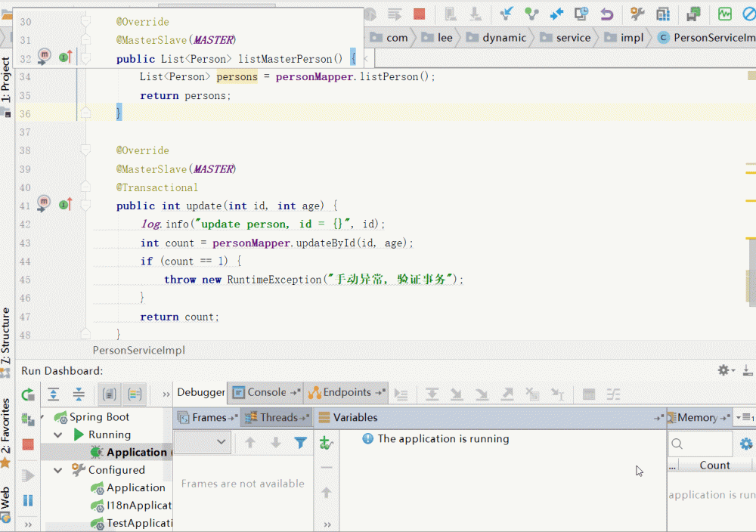
Task: Stop the running app in Run Dashboard
Action: [28, 444]
